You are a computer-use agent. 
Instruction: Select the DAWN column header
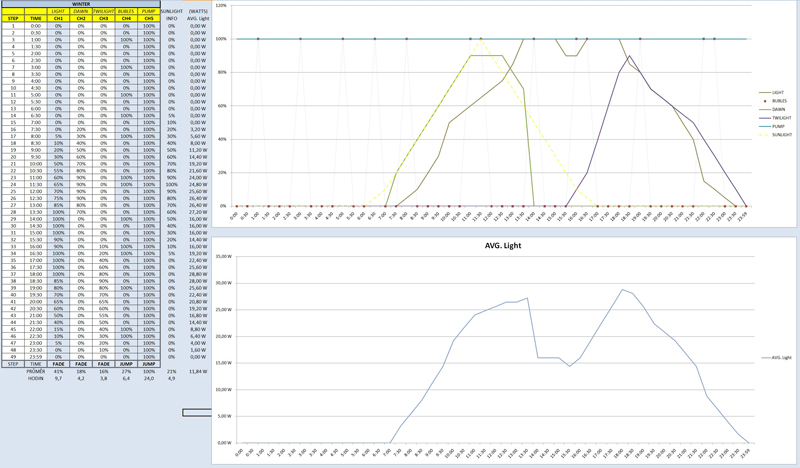pos(81,11)
